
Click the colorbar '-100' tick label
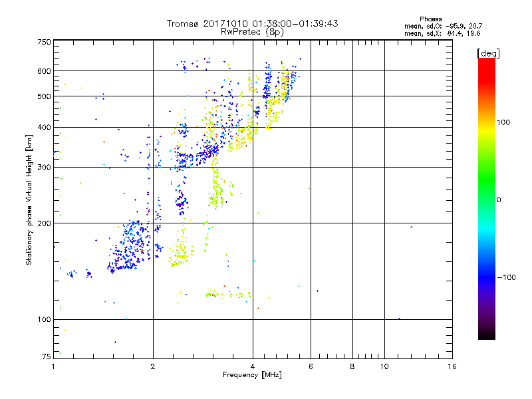point(506,277)
